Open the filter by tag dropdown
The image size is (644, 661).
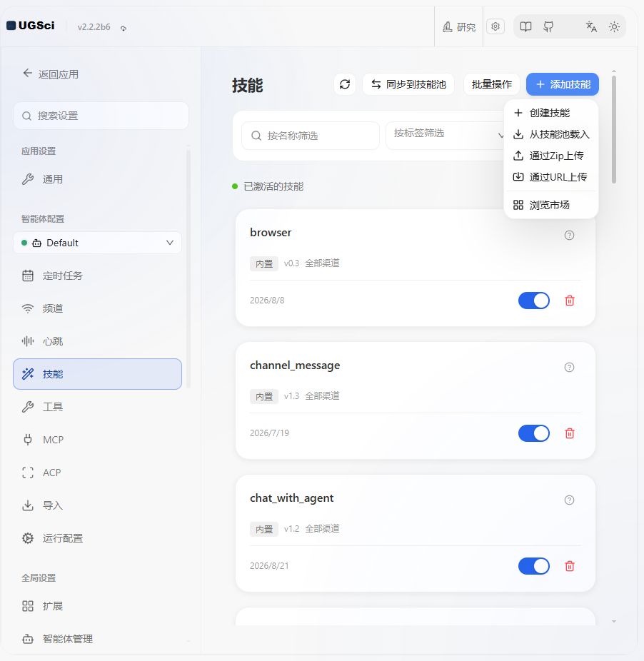click(445, 136)
